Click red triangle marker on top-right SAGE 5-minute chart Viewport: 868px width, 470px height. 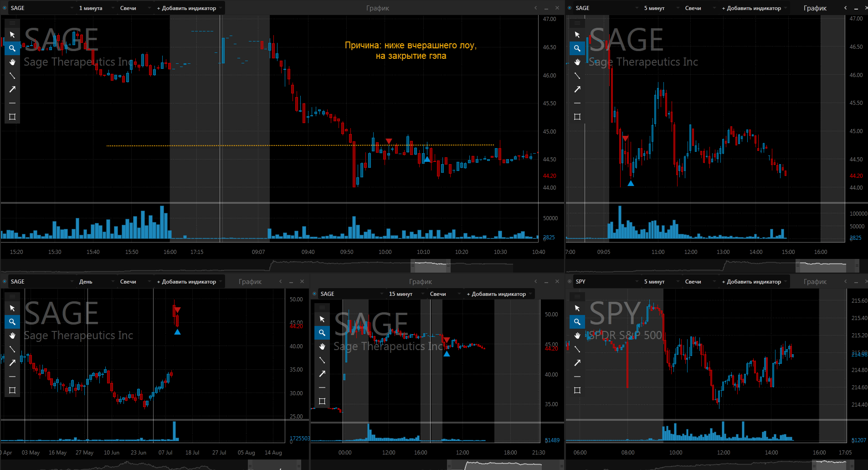click(626, 138)
